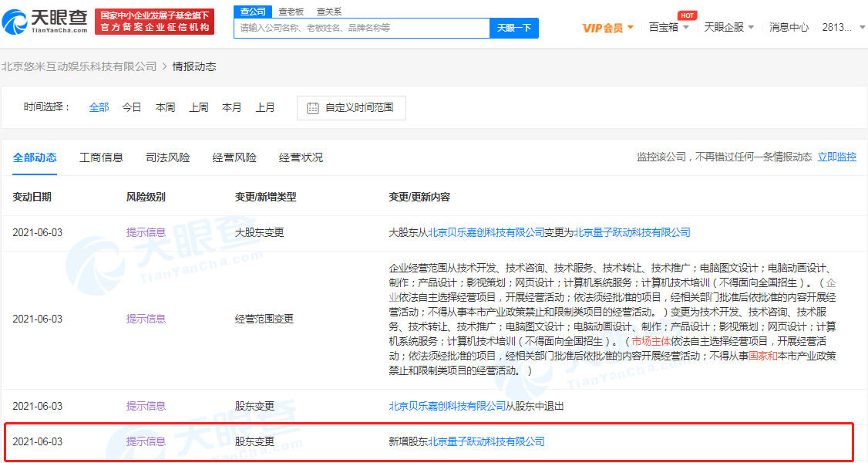868x463 pixels.
Task: Open 自定义时间范围 date picker
Action: [x=351, y=108]
